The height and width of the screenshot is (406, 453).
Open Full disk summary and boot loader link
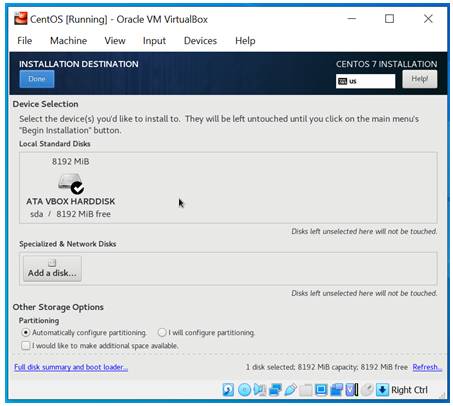point(71,367)
